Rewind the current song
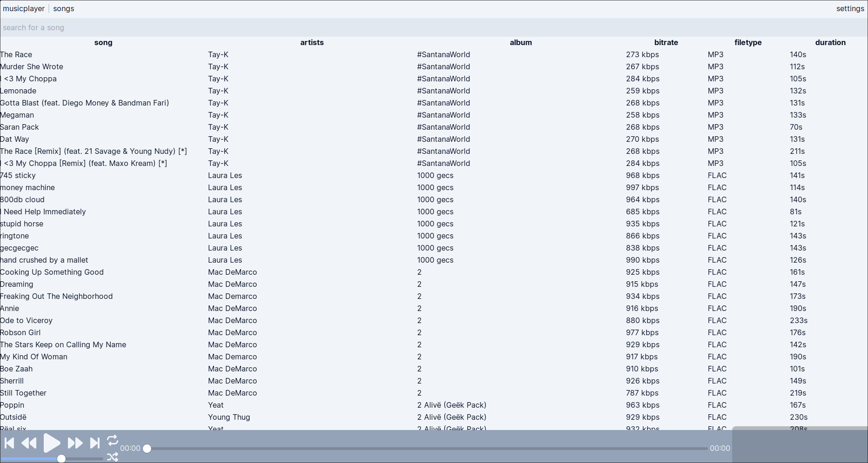This screenshot has width=868, height=463. tap(29, 443)
